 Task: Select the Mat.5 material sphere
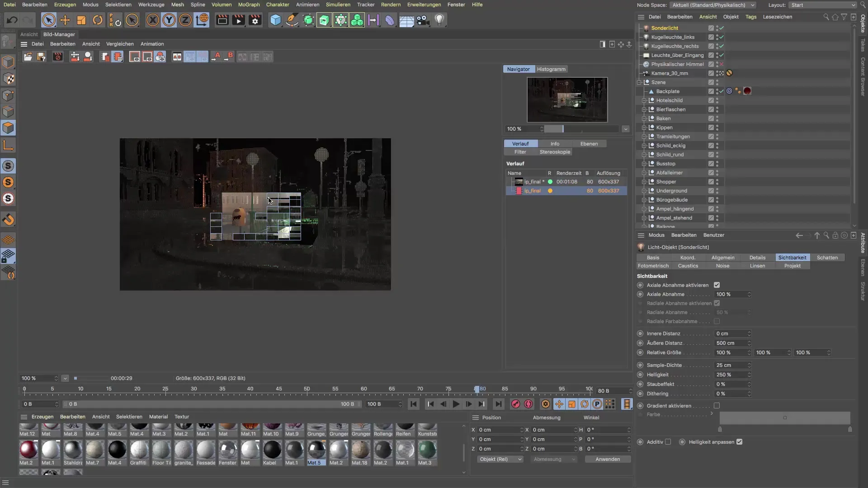[316, 450]
